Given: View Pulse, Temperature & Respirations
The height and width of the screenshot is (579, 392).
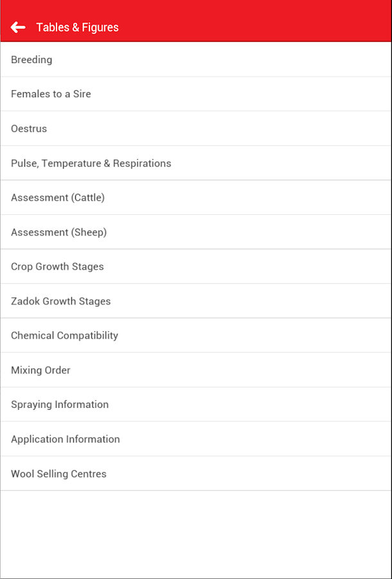Looking at the screenshot, I should pyautogui.click(x=91, y=163).
